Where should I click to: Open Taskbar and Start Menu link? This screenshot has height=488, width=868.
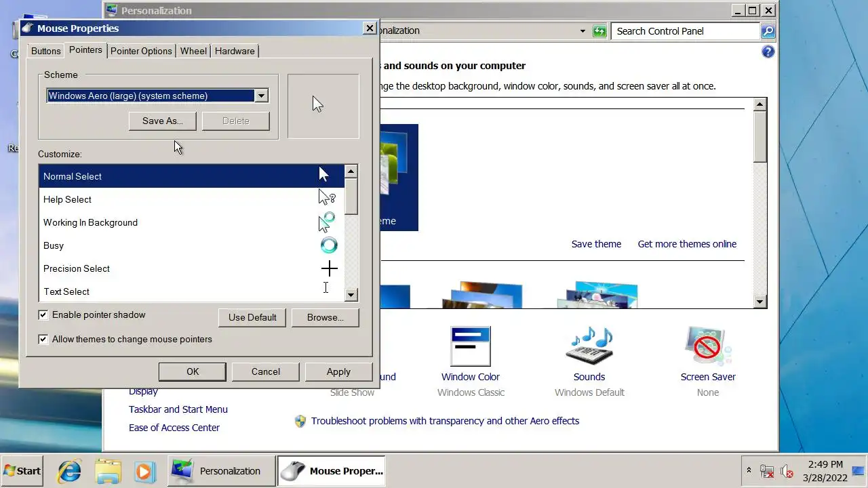click(x=178, y=409)
